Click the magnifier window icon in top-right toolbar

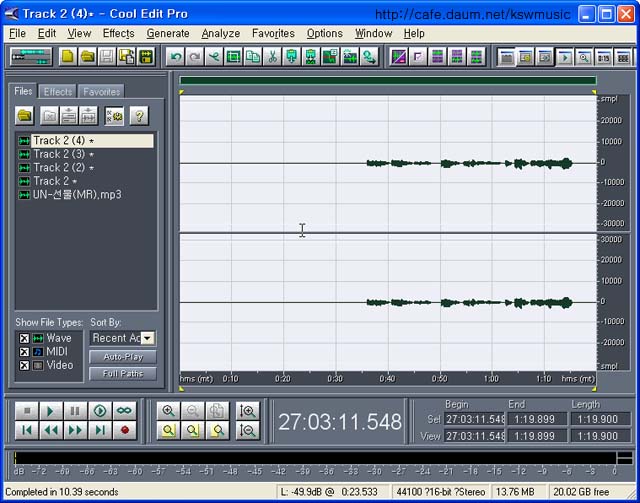(584, 57)
